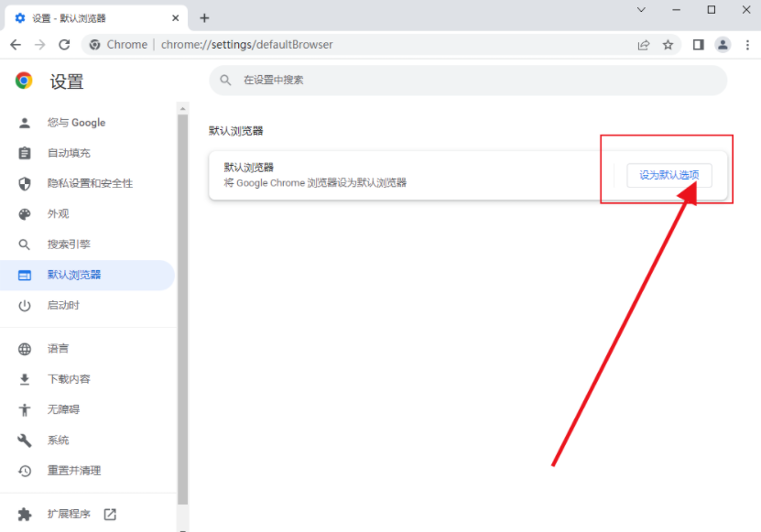761x532 pixels.
Task: Click the restore clock icon for 重置并清理
Action: coord(24,471)
